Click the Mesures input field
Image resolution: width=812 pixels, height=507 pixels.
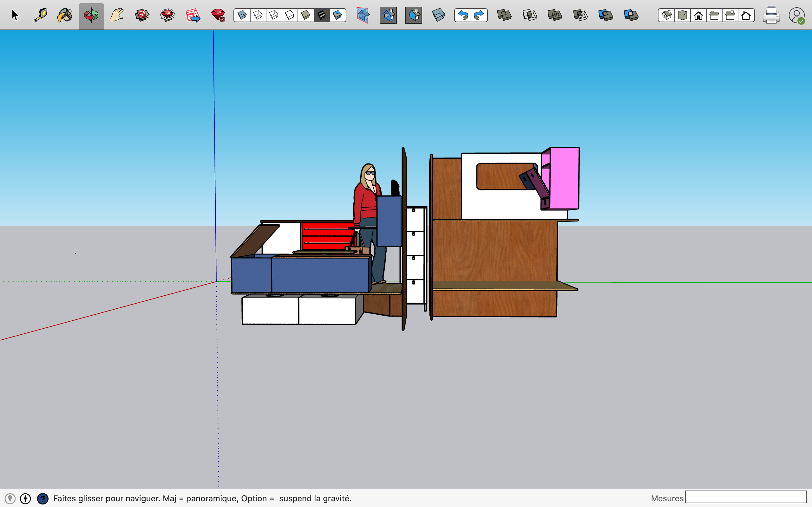(746, 497)
